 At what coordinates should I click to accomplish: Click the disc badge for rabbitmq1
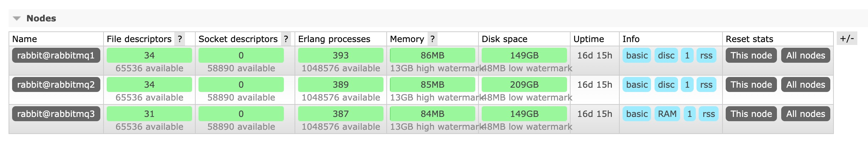coord(666,56)
